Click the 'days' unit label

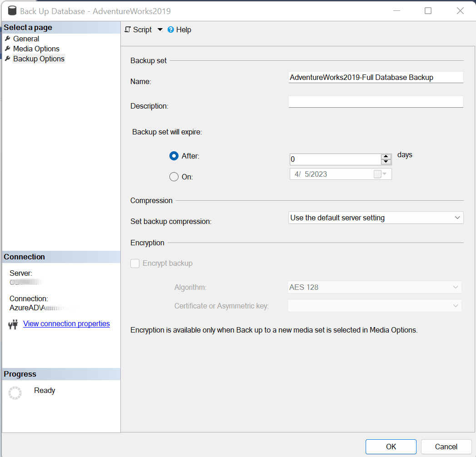point(405,155)
